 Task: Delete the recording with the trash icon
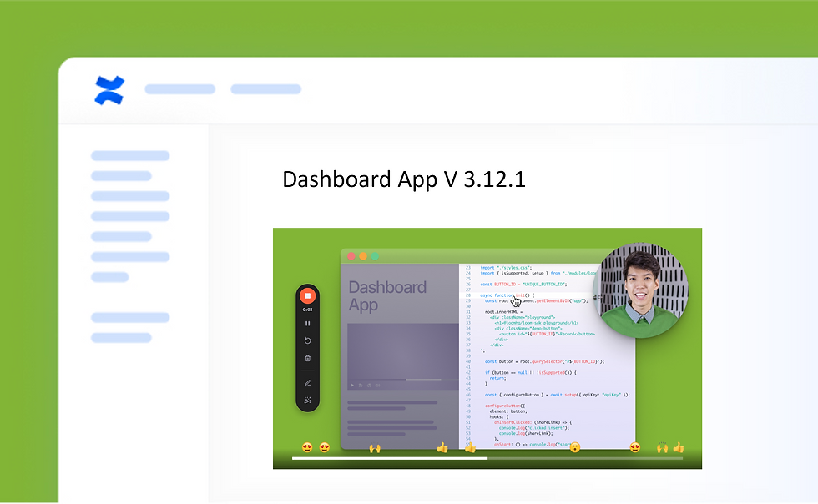pos(307,359)
